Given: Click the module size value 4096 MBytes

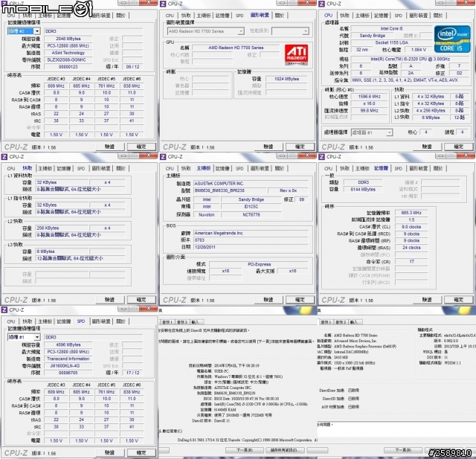Looking at the screenshot, I should click(68, 345).
